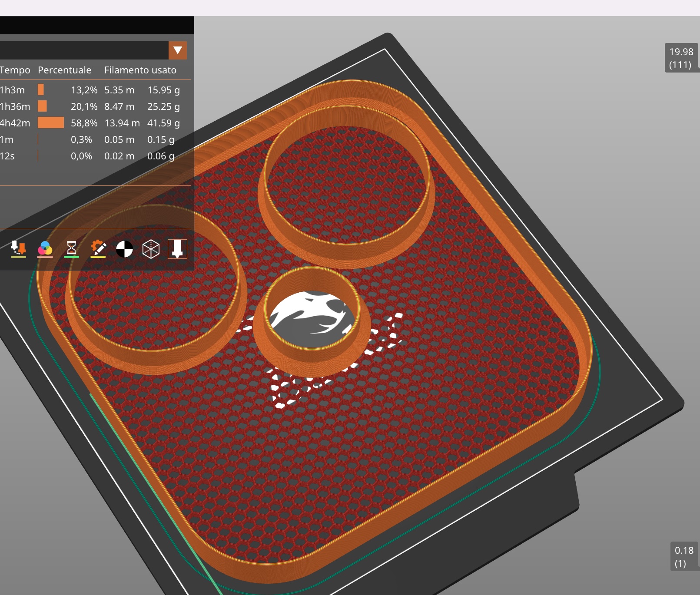Toggle color changes visibility icon
This screenshot has width=700, height=595.
[45, 249]
